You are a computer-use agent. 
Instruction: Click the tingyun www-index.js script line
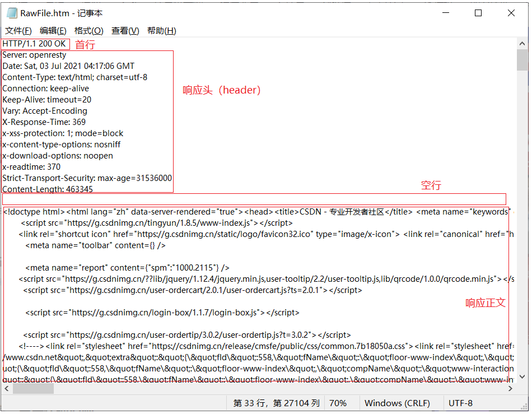[x=157, y=223]
